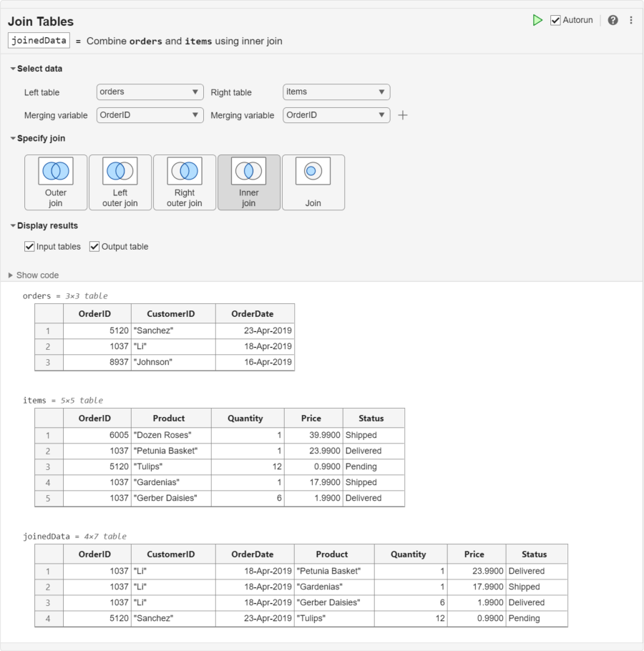Uncheck the Input tables checkbox
This screenshot has height=651, width=644.
[x=30, y=247]
